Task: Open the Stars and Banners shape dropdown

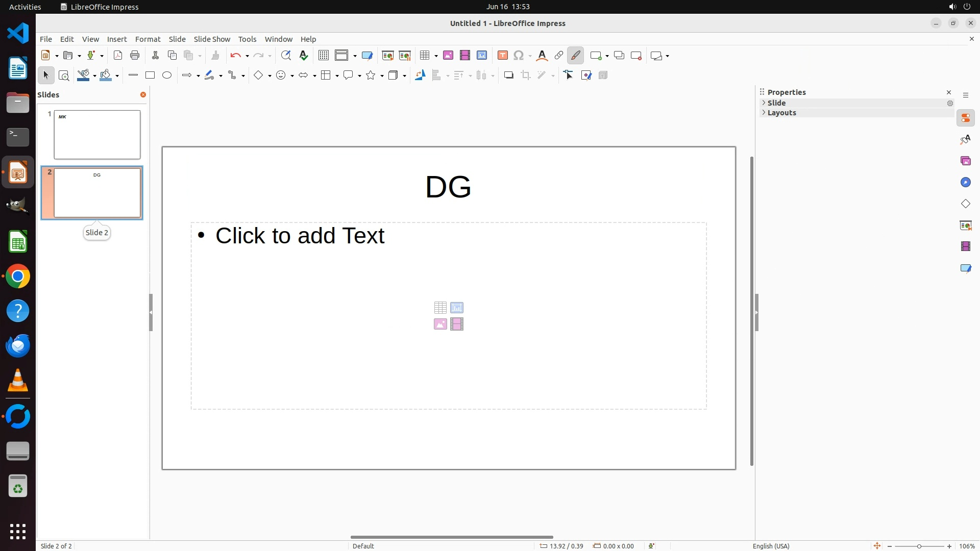Action: (x=382, y=76)
